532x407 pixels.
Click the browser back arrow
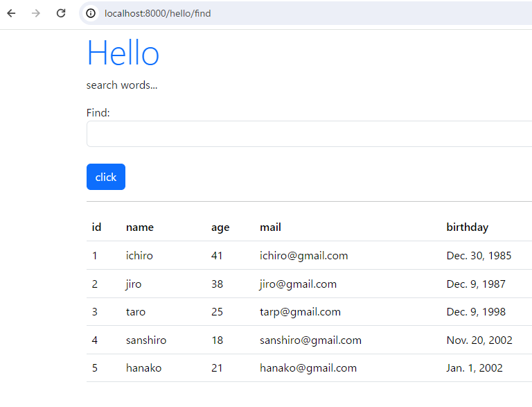tap(12, 13)
